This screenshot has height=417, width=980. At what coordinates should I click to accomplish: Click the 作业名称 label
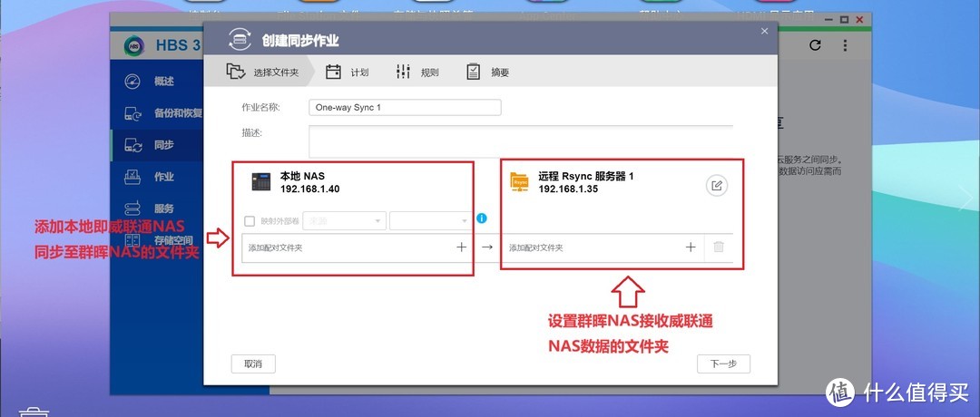[x=260, y=107]
